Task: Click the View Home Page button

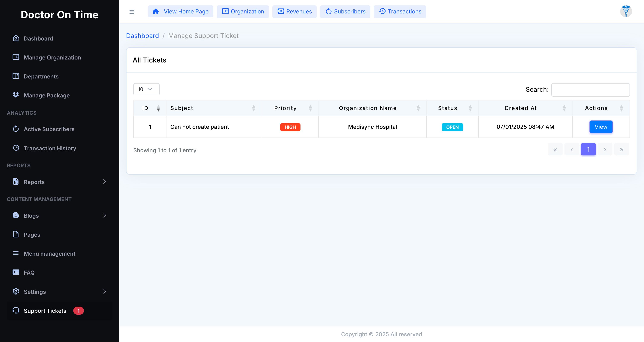Action: pyautogui.click(x=181, y=12)
